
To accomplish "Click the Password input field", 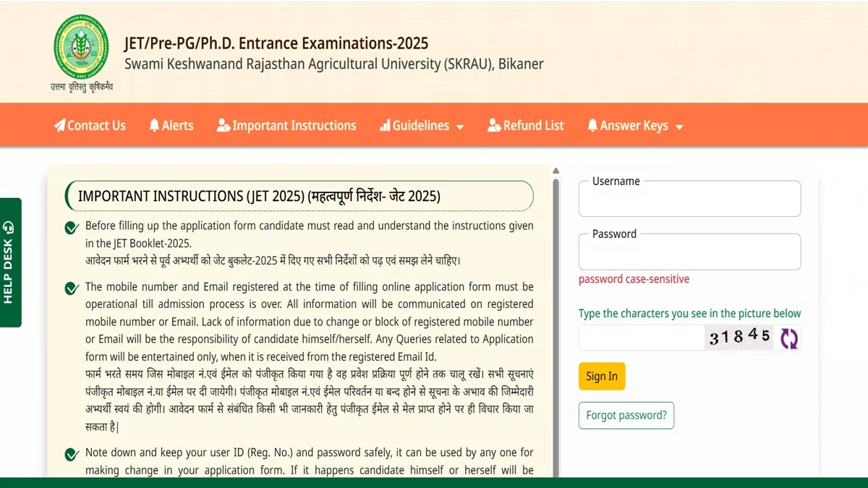I will point(689,252).
